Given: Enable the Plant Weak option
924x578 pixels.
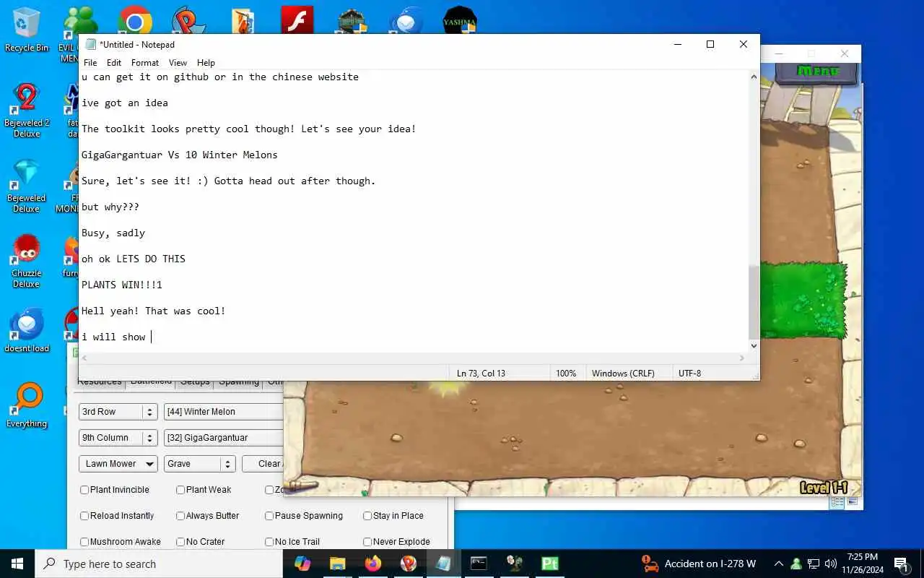Looking at the screenshot, I should (x=180, y=490).
